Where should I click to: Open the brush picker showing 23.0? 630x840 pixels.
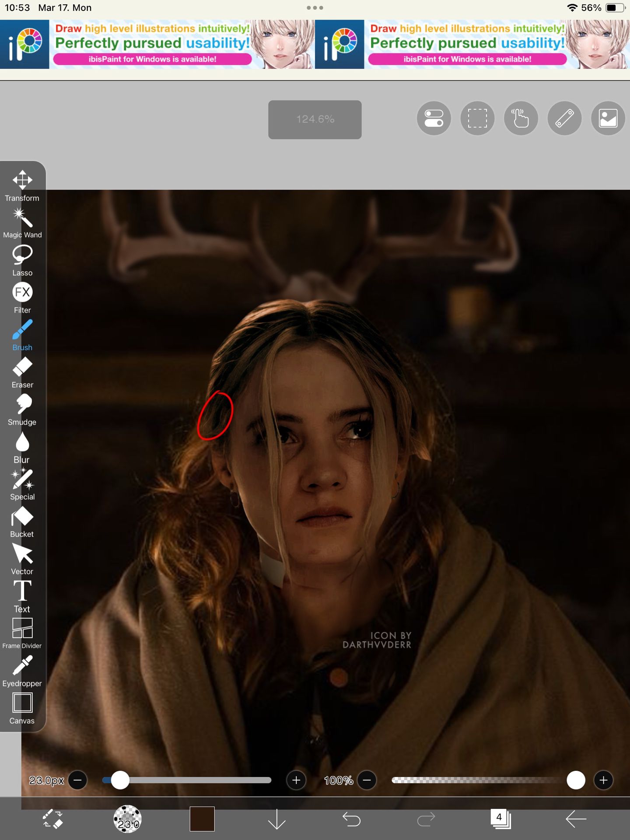[x=127, y=819]
